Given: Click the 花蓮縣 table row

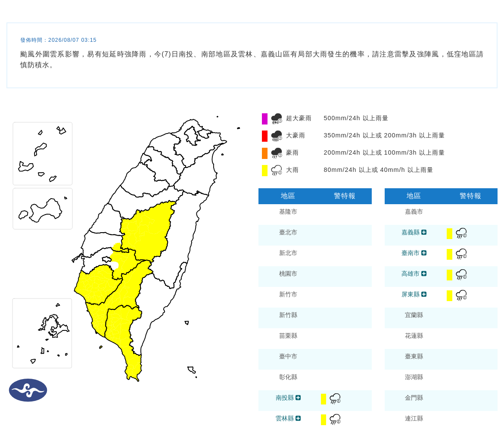Looking at the screenshot, I should [441, 339].
